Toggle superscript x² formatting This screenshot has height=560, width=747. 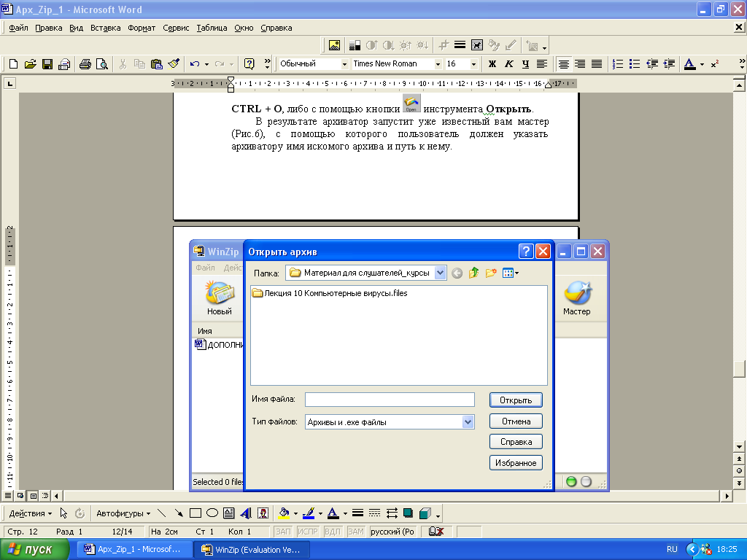pyautogui.click(x=715, y=64)
